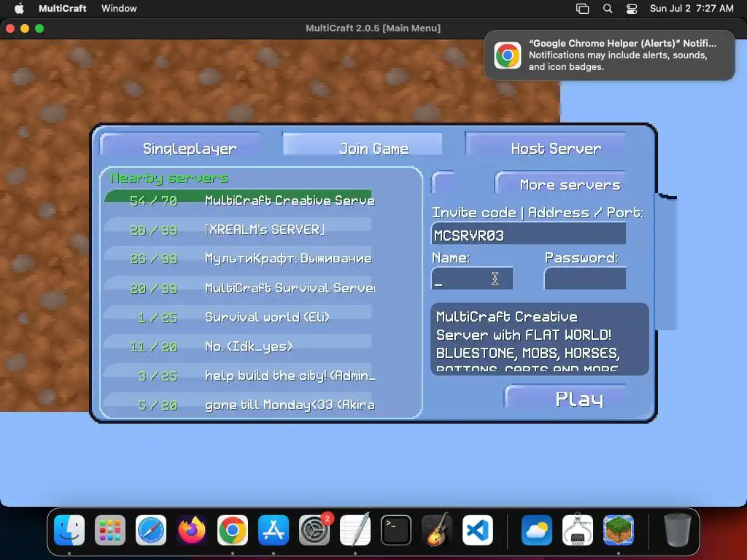Image resolution: width=747 pixels, height=560 pixels.
Task: Click the Chrome Helper Alerts notification
Action: point(609,55)
